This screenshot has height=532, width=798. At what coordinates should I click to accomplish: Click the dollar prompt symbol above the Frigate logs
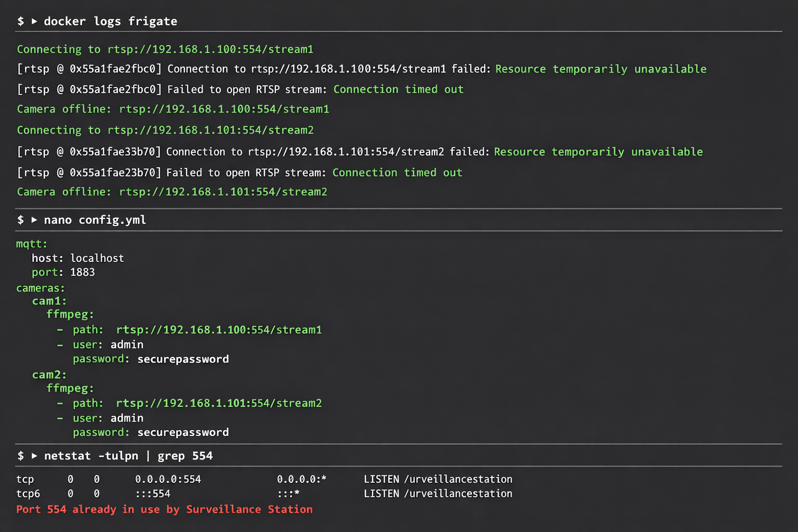(20, 21)
